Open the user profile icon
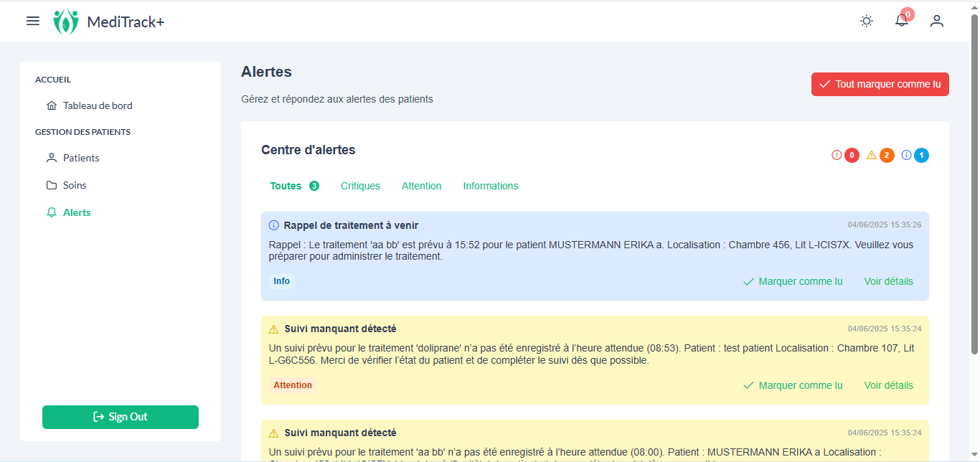This screenshot has width=980, height=462. 936,22
